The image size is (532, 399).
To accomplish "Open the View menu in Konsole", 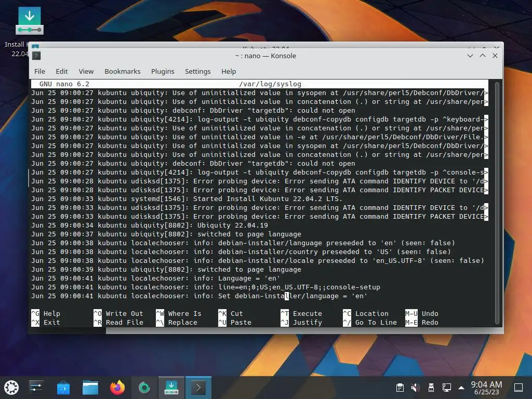I will [x=86, y=72].
